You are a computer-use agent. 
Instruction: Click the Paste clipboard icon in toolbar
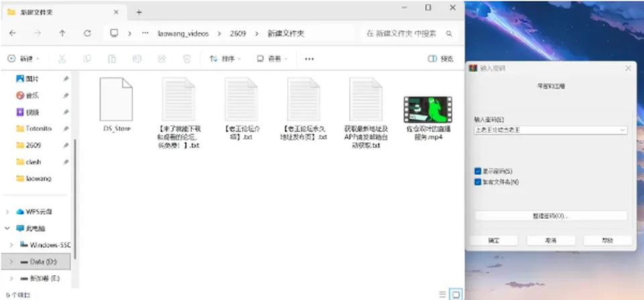click(x=112, y=59)
